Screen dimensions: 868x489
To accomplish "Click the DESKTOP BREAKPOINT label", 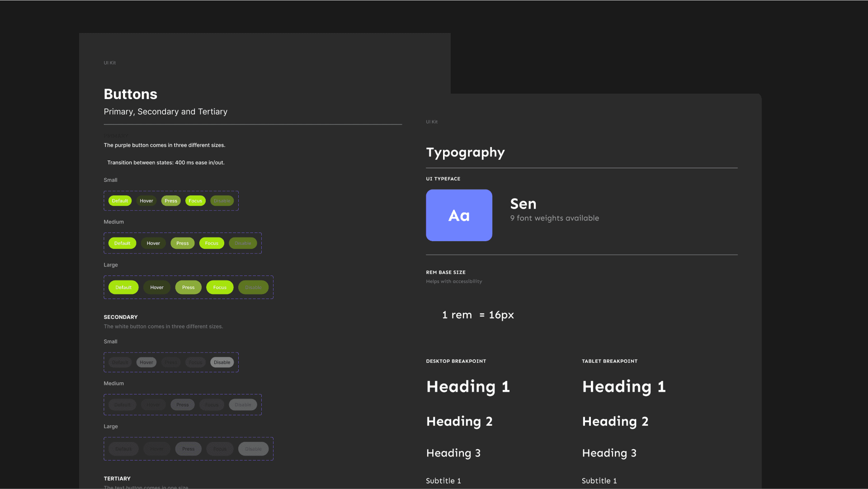I will point(456,361).
